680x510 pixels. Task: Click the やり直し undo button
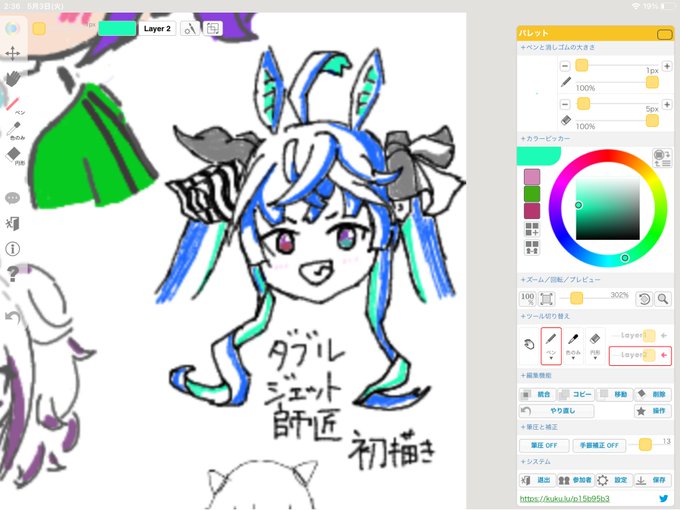pos(556,411)
